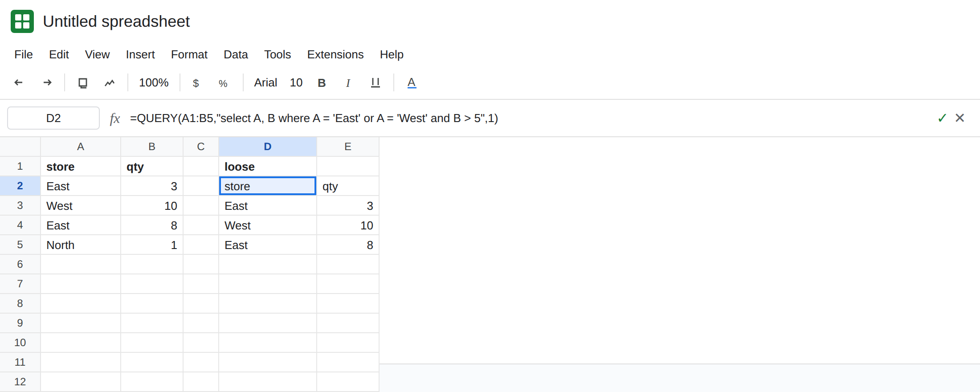
Task: Toggle underline formatting
Action: (376, 83)
